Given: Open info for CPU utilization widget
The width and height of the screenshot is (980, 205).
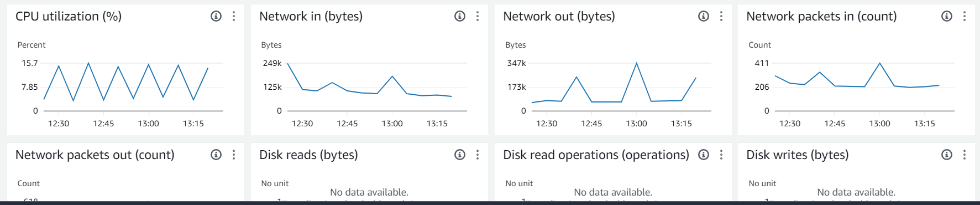Looking at the screenshot, I should [x=216, y=16].
